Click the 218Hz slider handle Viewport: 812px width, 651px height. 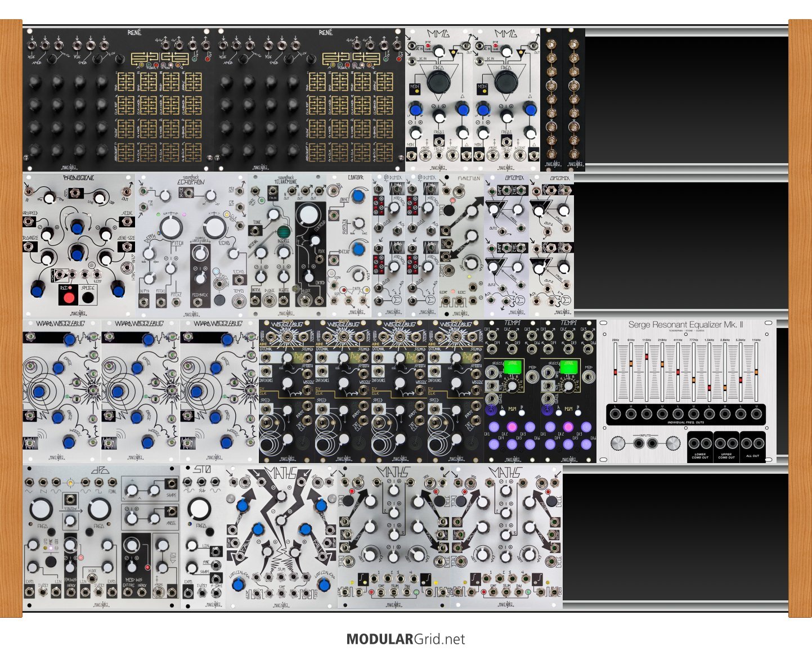tap(662, 365)
